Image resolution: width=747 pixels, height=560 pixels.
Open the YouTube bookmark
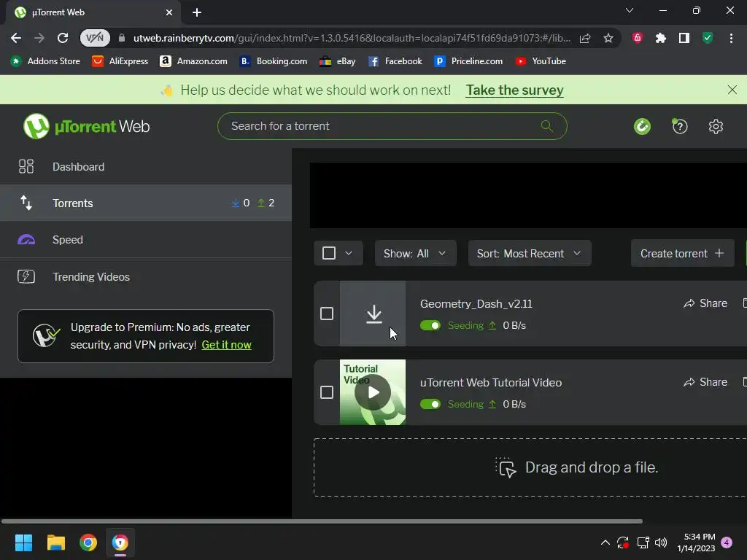pyautogui.click(x=541, y=61)
